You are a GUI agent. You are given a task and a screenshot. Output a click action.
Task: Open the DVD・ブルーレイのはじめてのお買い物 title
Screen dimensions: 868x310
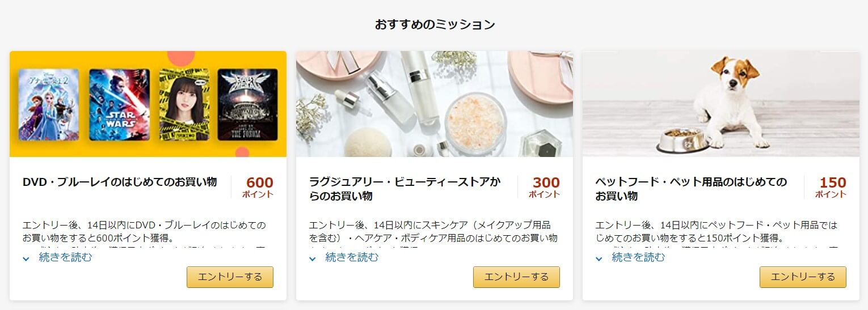(x=120, y=182)
